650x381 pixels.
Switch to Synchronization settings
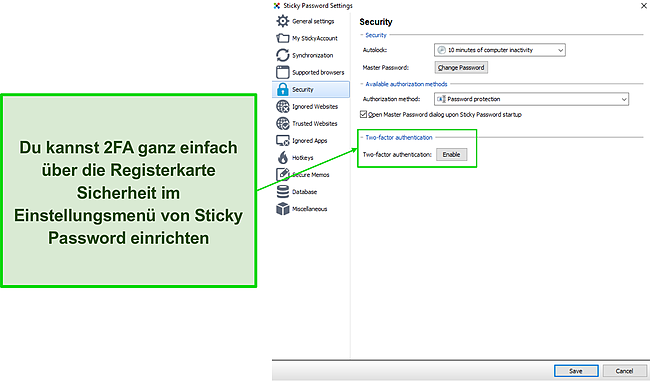point(313,55)
